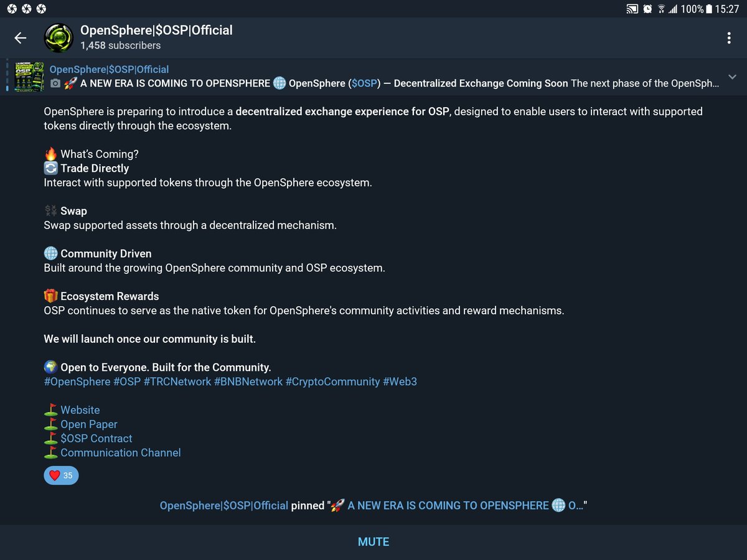Open the pinned message thumbnail image
This screenshot has width=747, height=560.
pyautogui.click(x=29, y=77)
